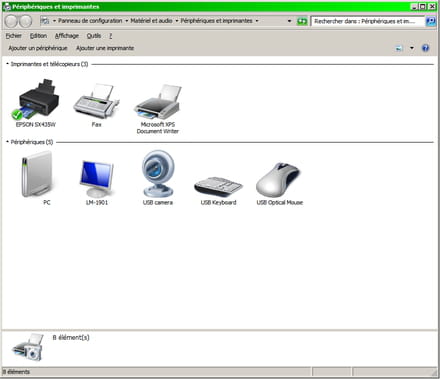Select the LM-1901 monitor icon
Viewport: 440px width, 379px height.
click(97, 179)
